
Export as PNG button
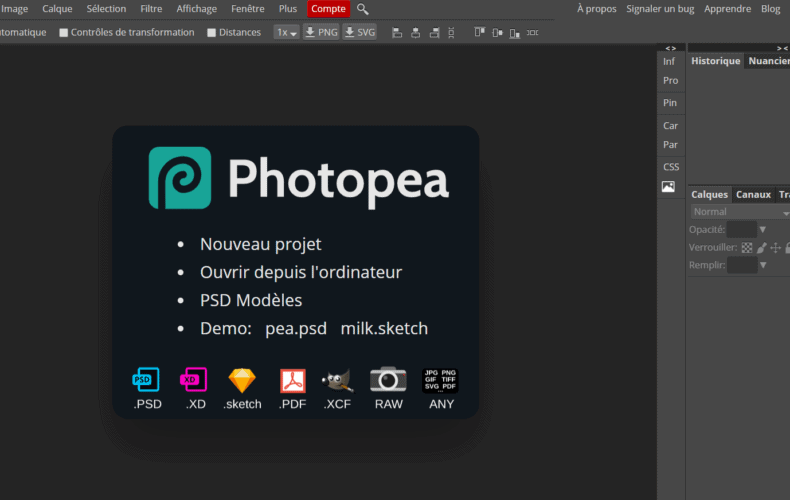pyautogui.click(x=321, y=33)
